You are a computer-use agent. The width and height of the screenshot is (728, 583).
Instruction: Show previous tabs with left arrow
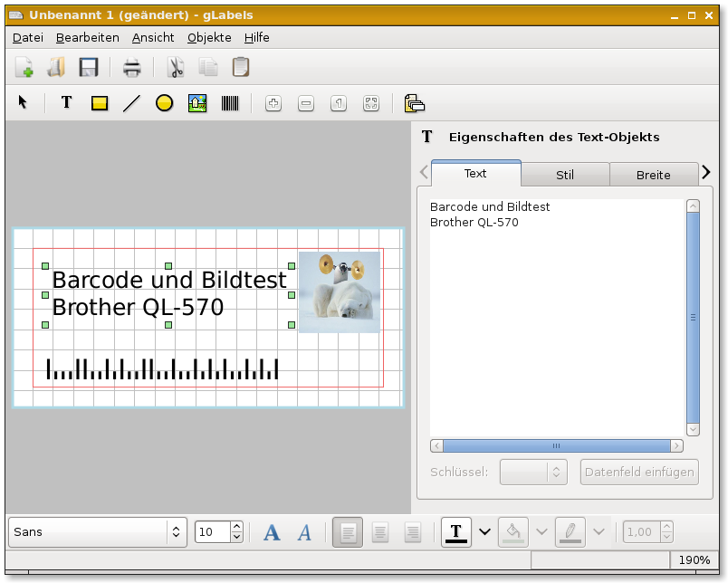tap(424, 172)
